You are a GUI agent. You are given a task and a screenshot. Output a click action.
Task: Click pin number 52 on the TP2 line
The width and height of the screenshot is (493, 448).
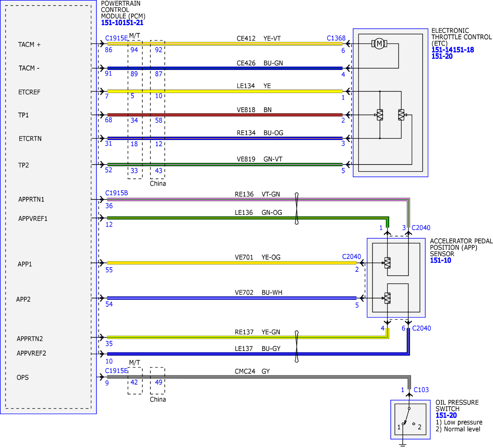(x=109, y=170)
